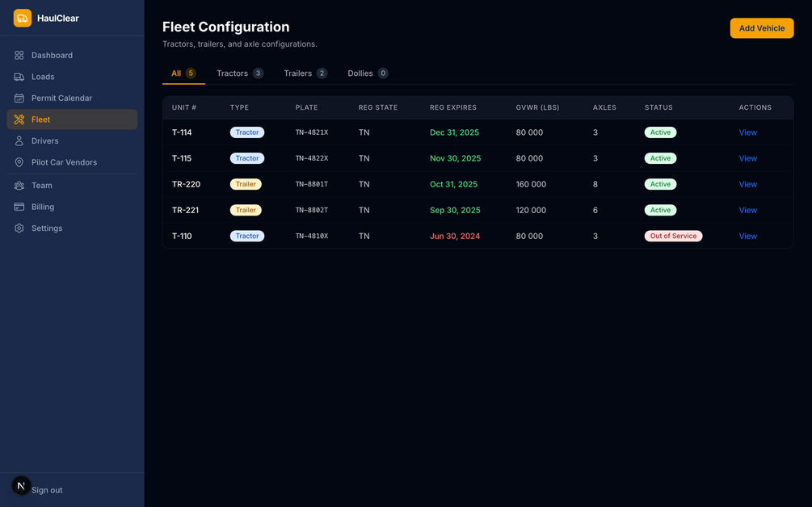The height and width of the screenshot is (507, 812).
Task: Open View link for trailer TR-220
Action: tap(748, 184)
